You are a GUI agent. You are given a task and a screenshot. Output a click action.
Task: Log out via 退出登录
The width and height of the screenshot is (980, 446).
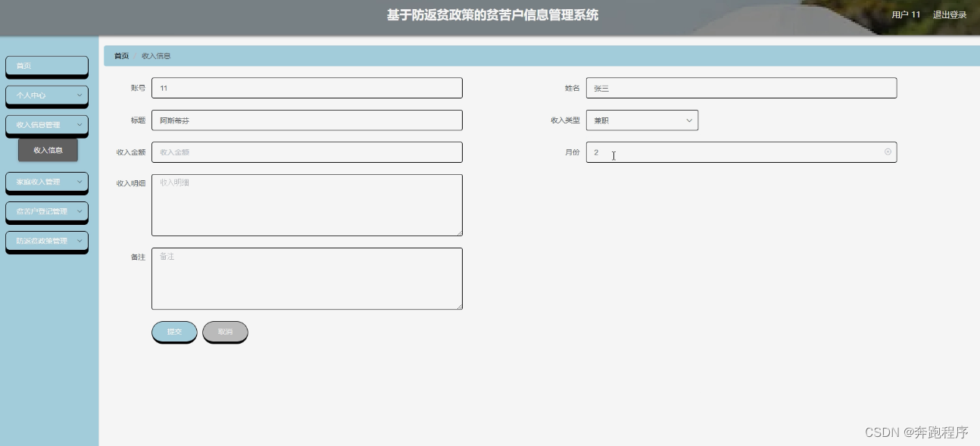pos(950,14)
